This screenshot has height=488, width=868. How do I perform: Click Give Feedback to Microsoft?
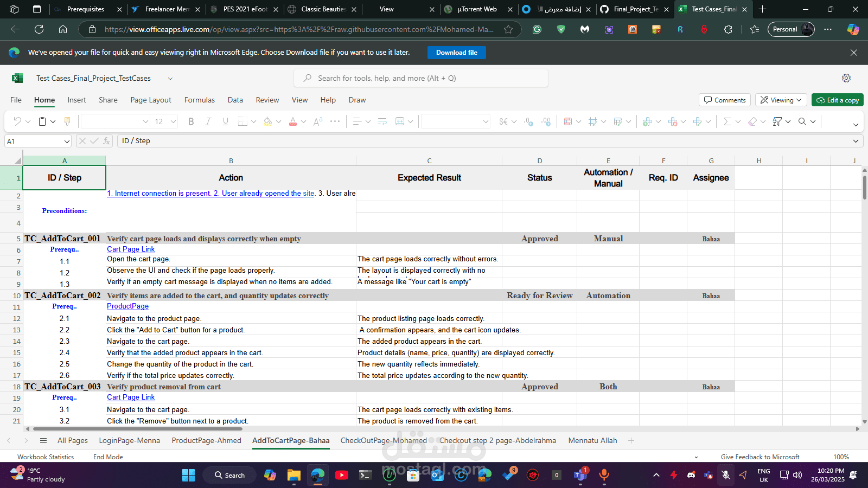tap(760, 457)
